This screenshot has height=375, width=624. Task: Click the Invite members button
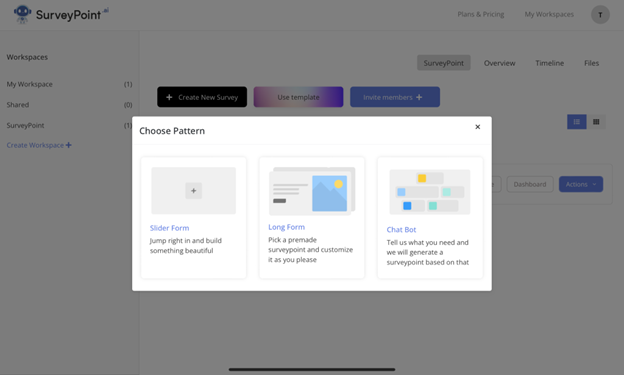click(395, 97)
